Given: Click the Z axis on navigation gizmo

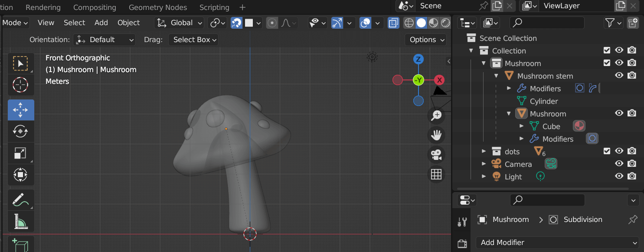Looking at the screenshot, I should click(x=418, y=59).
